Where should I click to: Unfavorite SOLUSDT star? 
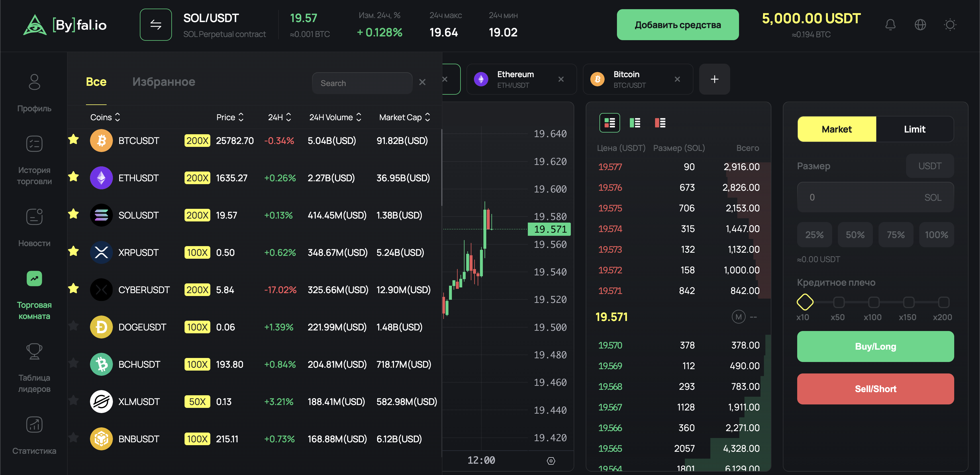(x=73, y=214)
